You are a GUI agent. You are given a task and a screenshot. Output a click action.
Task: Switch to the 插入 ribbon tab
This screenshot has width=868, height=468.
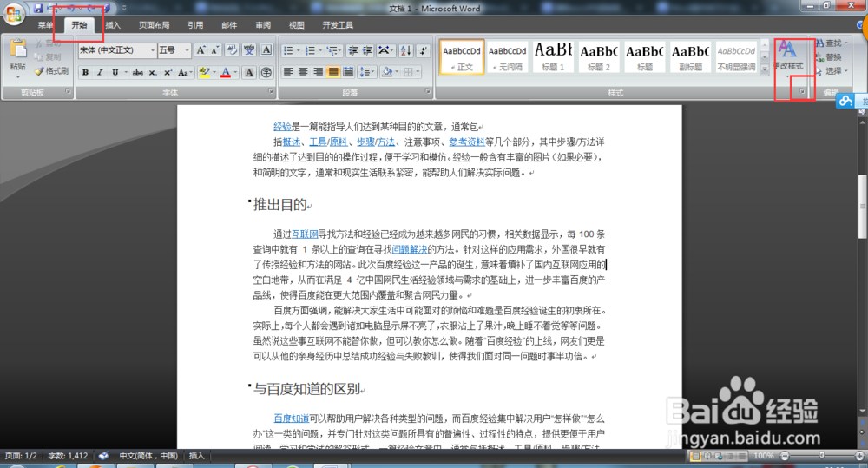(113, 25)
